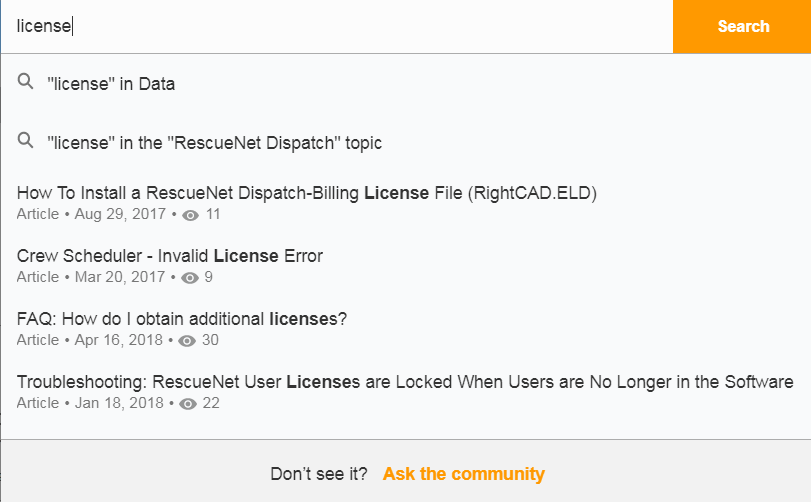Click the eye icon showing 9 views
The width and height of the screenshot is (811, 502).
click(x=189, y=278)
